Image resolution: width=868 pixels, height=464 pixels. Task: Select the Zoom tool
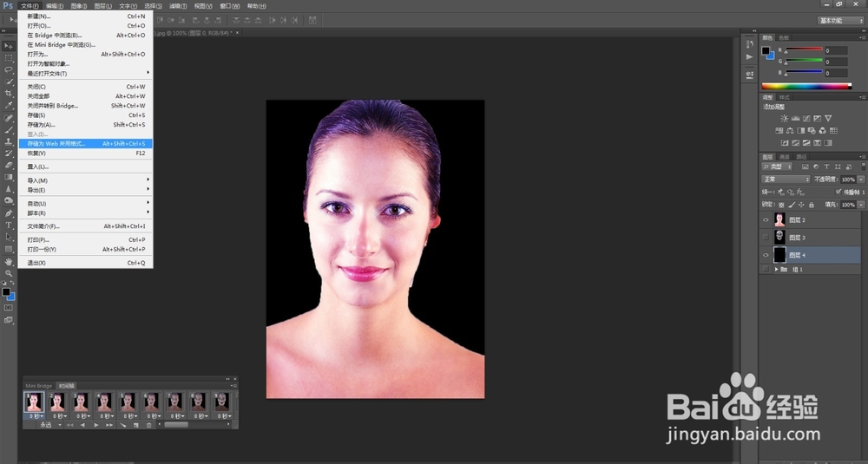click(9, 273)
